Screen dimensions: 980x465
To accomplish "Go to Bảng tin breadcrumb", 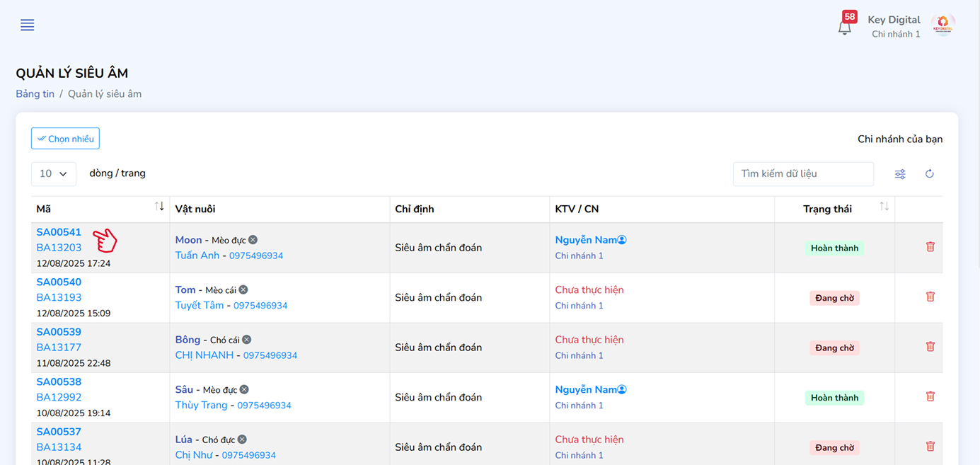I will click(x=35, y=94).
